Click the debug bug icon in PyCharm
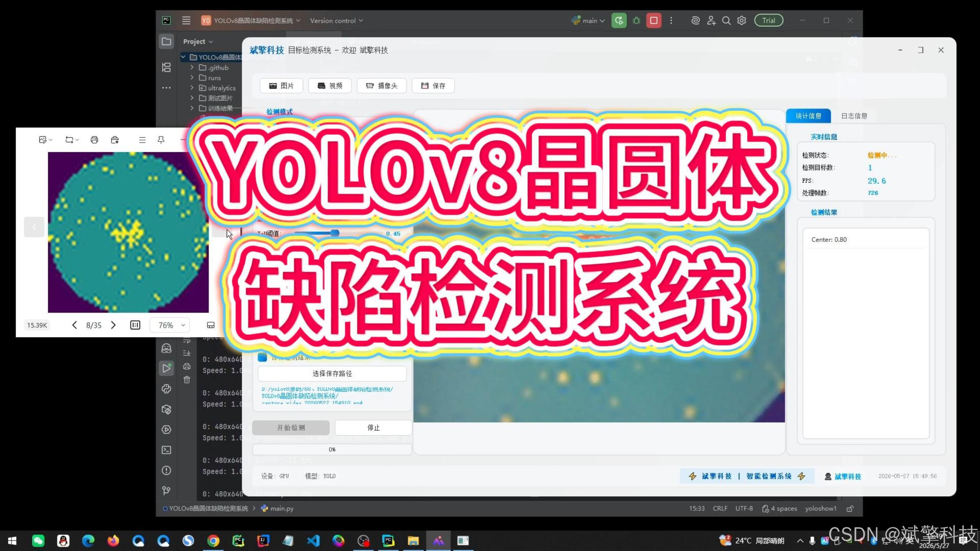This screenshot has height=551, width=980. [x=636, y=20]
